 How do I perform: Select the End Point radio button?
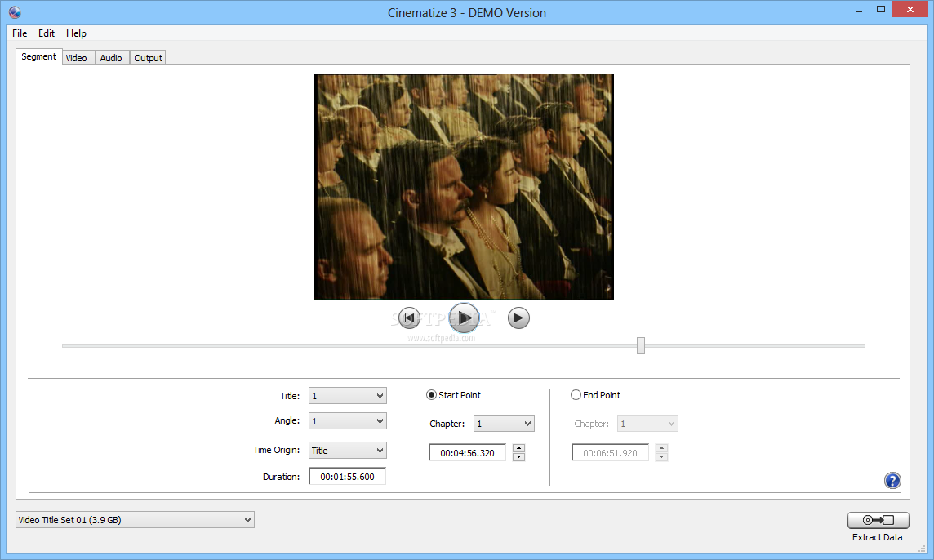click(x=576, y=395)
